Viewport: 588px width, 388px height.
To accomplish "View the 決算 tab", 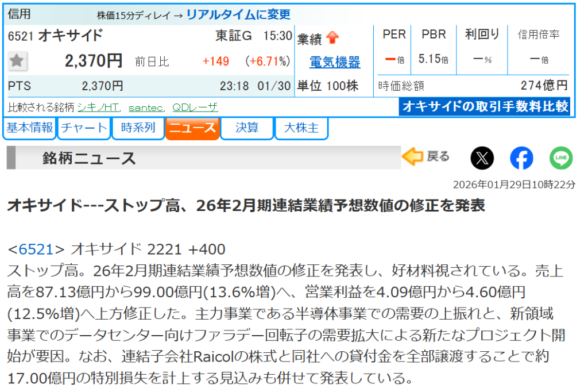I will coord(247,128).
